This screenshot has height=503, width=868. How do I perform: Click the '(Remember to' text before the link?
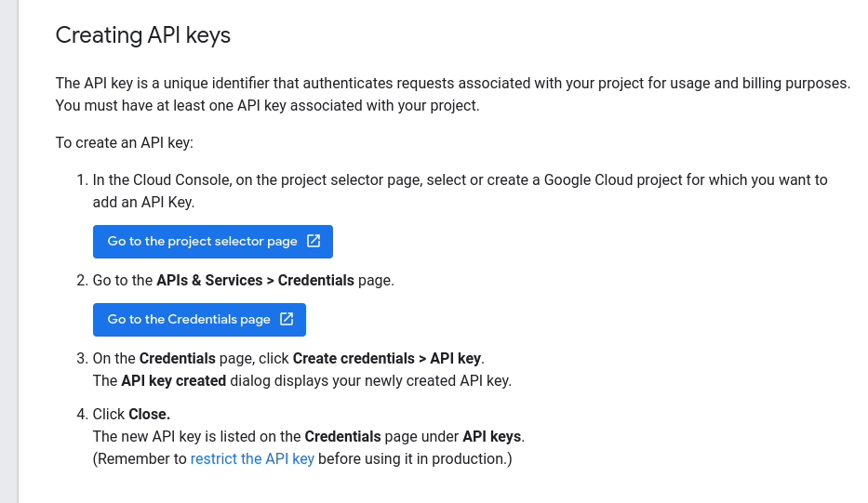140,458
